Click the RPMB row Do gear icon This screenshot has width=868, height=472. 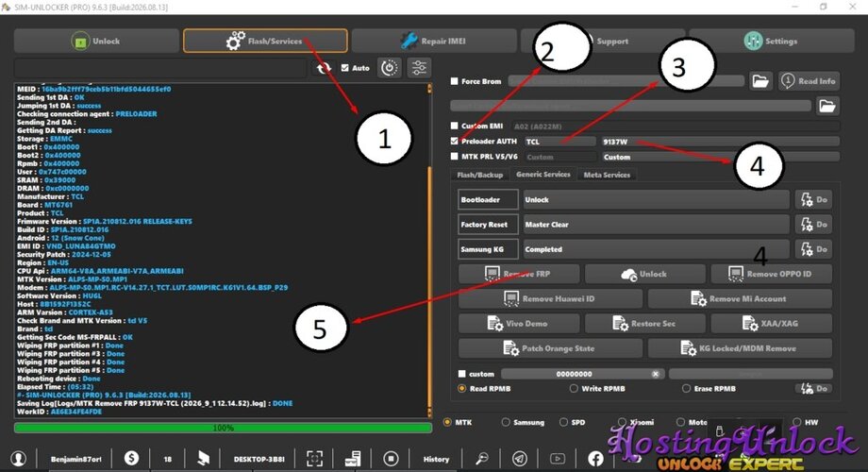[x=813, y=388]
